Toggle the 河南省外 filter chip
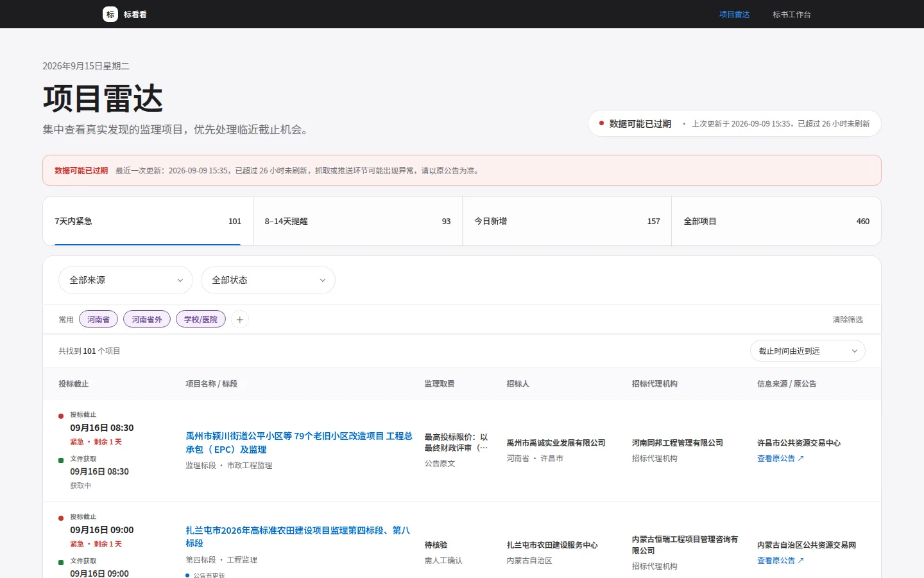924x578 pixels. click(x=147, y=319)
